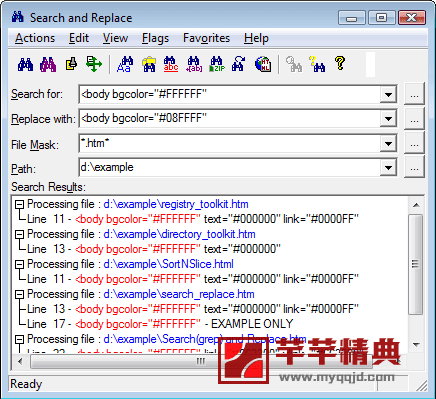Open the View menu
Viewport: 436px width, 399px height.
(115, 38)
